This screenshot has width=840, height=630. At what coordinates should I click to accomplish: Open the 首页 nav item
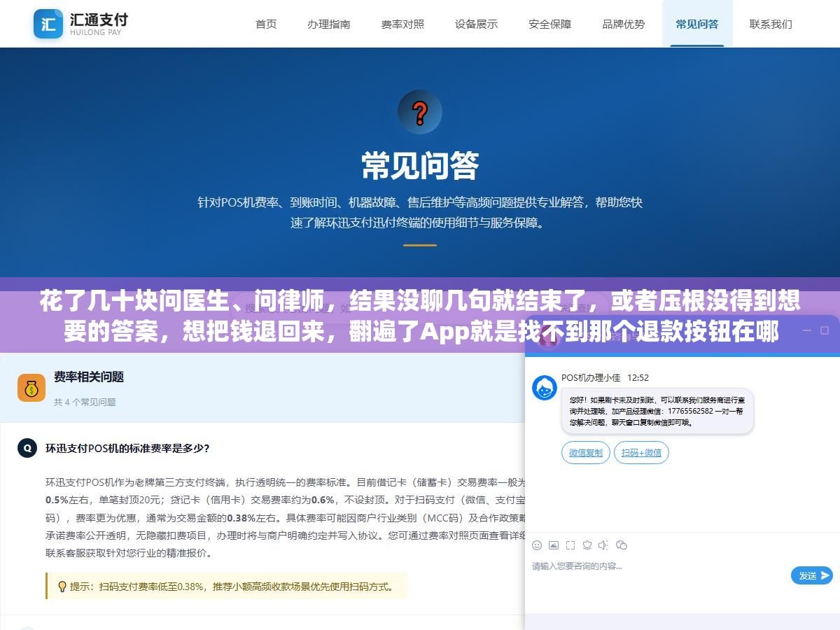pos(266,24)
